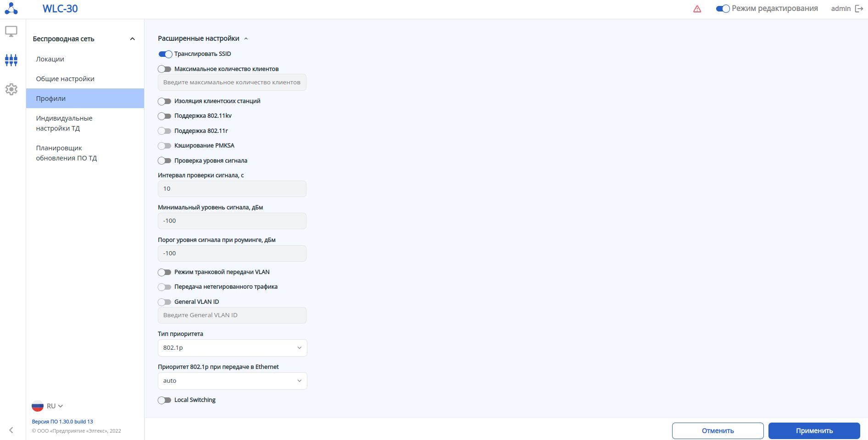This screenshot has height=440, width=868.
Task: Open the Тип приоритета dropdown
Action: (232, 348)
